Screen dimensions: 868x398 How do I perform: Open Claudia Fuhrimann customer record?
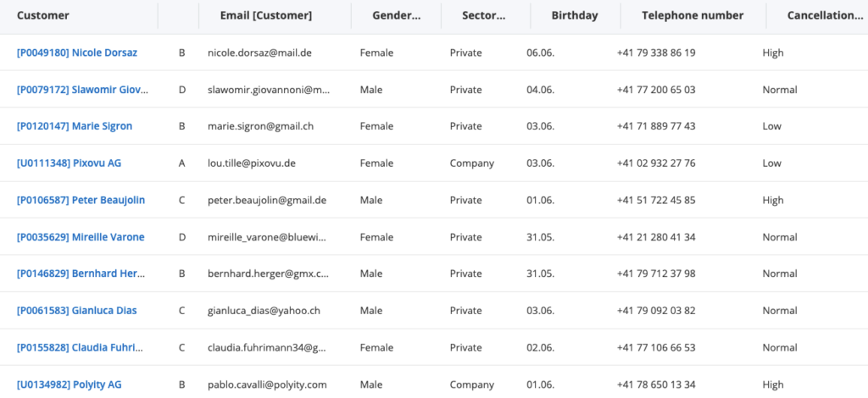pyautogui.click(x=81, y=348)
